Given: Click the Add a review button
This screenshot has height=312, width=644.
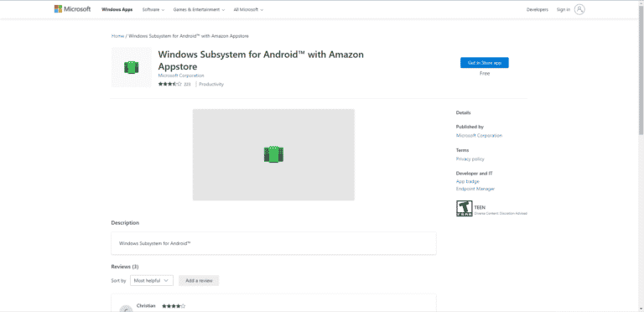Looking at the screenshot, I should [x=199, y=280].
